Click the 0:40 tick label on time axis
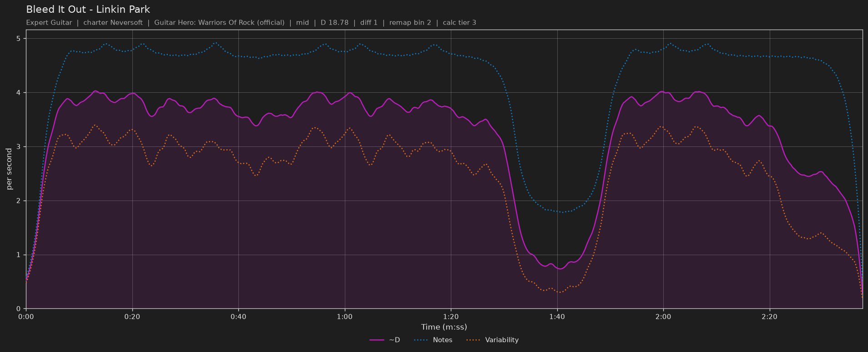 click(238, 317)
